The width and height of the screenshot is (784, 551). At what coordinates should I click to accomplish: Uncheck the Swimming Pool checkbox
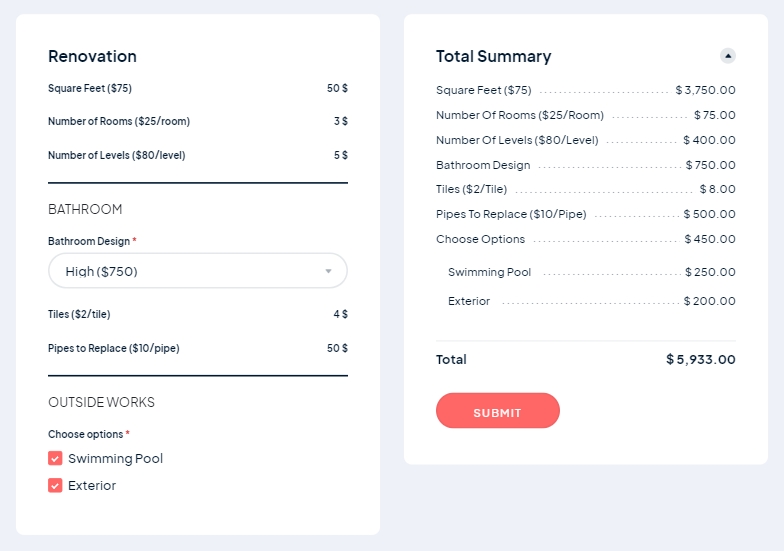tap(55, 459)
